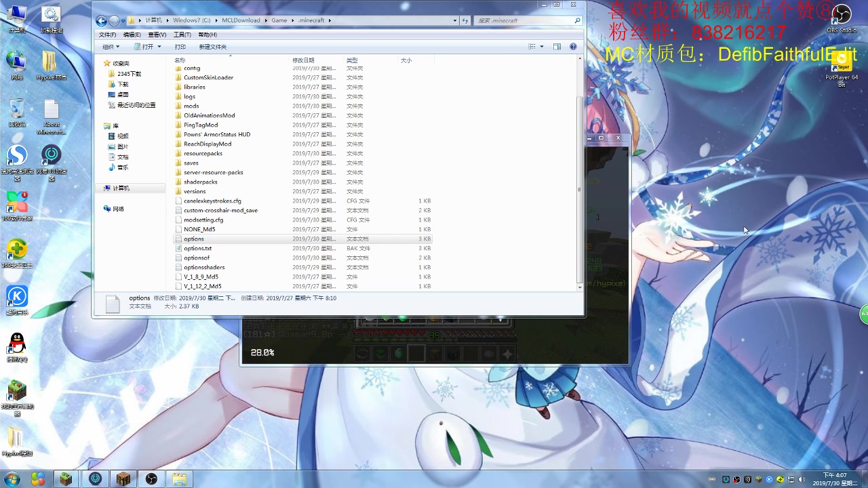Toggle the Explorer preview pane button

point(557,47)
